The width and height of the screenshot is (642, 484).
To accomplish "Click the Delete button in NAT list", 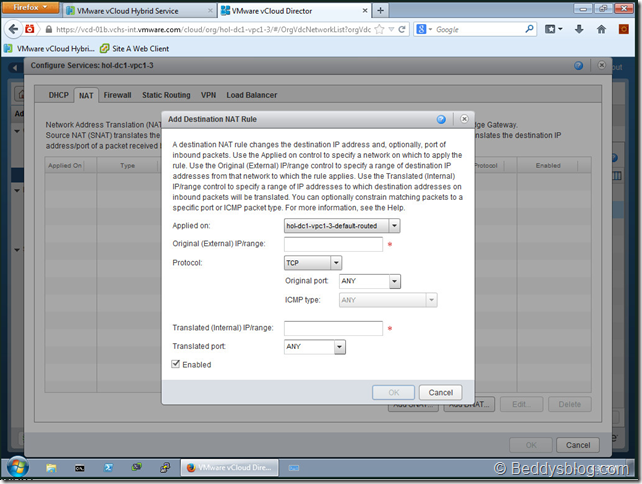I will click(x=570, y=404).
